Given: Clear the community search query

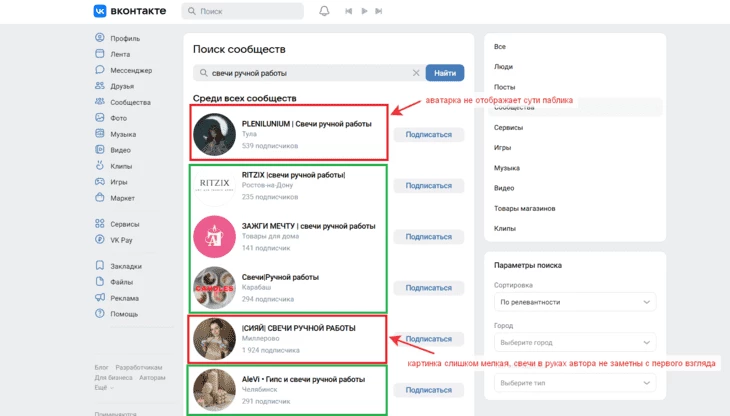Looking at the screenshot, I should click(416, 73).
